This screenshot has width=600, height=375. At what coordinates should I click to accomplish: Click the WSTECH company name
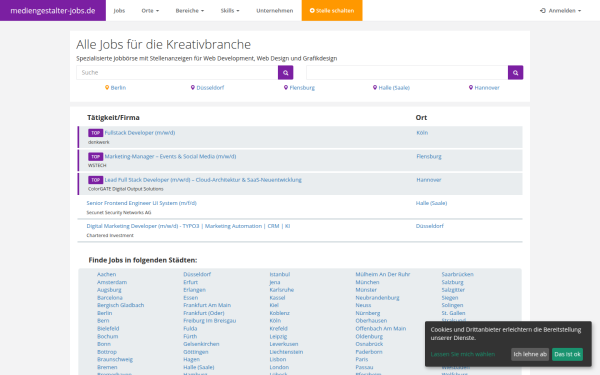click(97, 166)
